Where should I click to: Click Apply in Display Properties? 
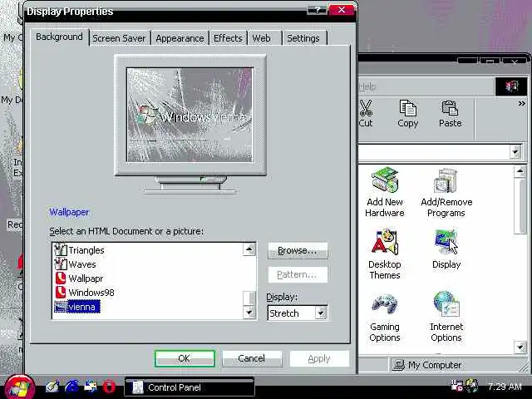tap(319, 358)
